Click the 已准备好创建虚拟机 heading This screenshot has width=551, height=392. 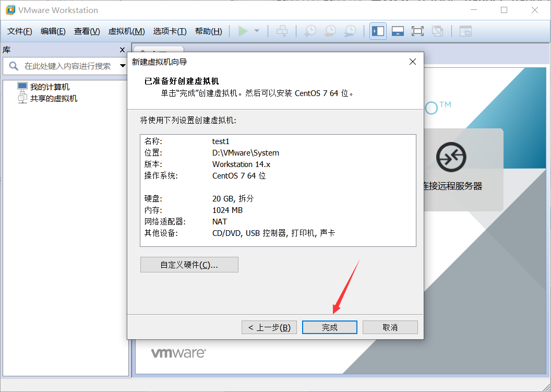tap(182, 81)
